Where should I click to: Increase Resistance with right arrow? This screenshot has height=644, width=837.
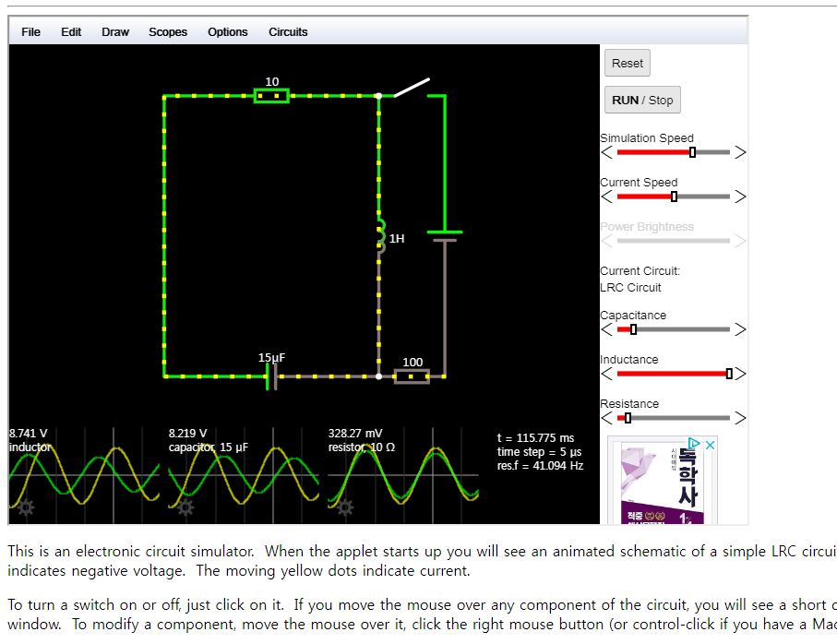[740, 418]
